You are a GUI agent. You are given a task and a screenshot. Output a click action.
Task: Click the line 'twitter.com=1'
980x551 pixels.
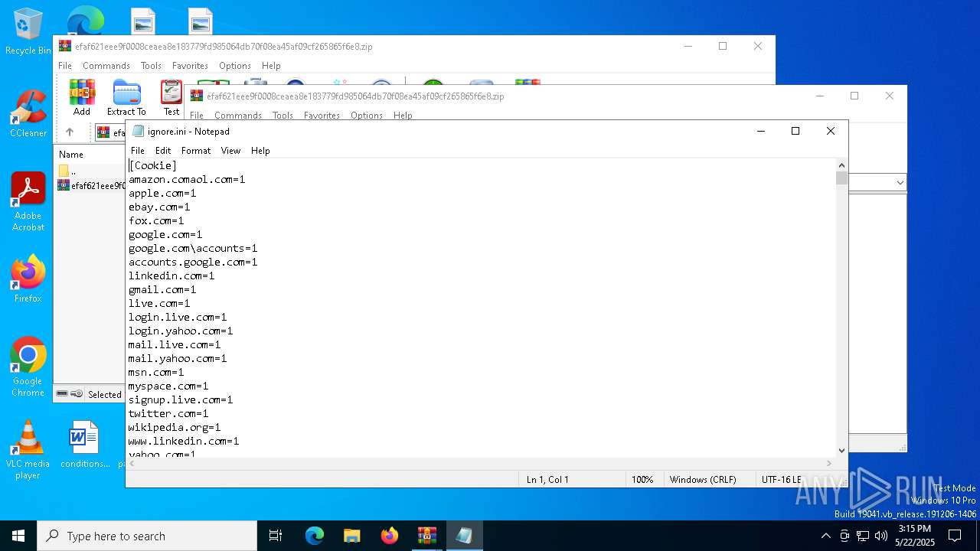click(168, 413)
